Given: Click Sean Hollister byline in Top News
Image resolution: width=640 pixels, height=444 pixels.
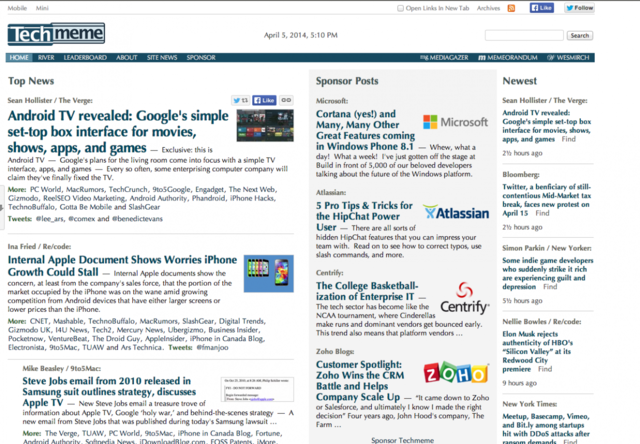Looking at the screenshot, I should pyautogui.click(x=50, y=100).
